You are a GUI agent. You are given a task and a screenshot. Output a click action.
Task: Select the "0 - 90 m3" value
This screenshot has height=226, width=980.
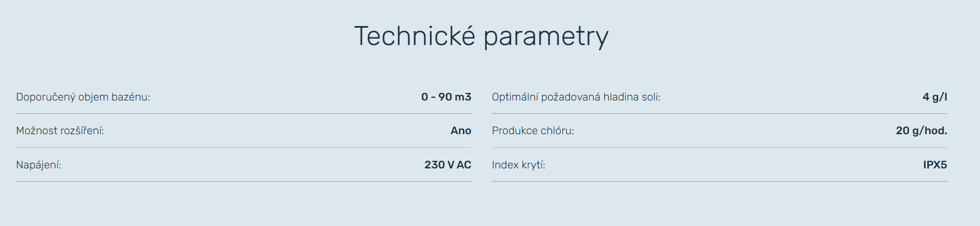point(446,97)
